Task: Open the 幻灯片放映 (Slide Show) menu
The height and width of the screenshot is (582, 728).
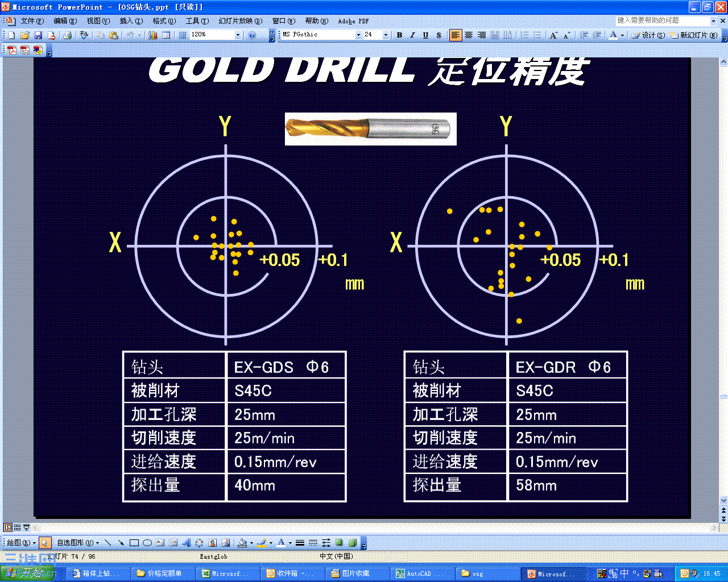Action: click(240, 21)
